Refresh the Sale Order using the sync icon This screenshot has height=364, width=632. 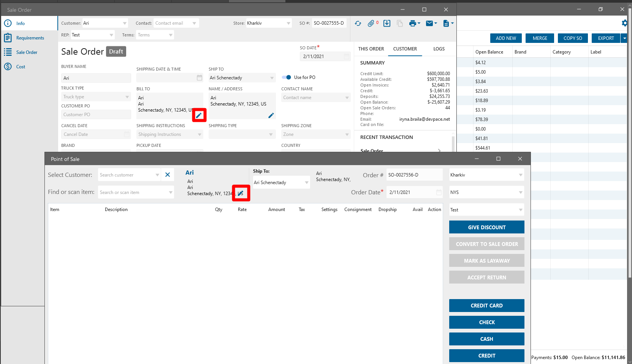click(358, 24)
